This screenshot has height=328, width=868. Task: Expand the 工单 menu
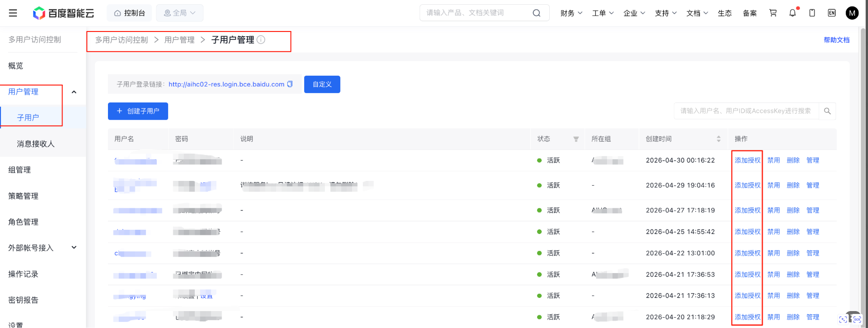[603, 13]
